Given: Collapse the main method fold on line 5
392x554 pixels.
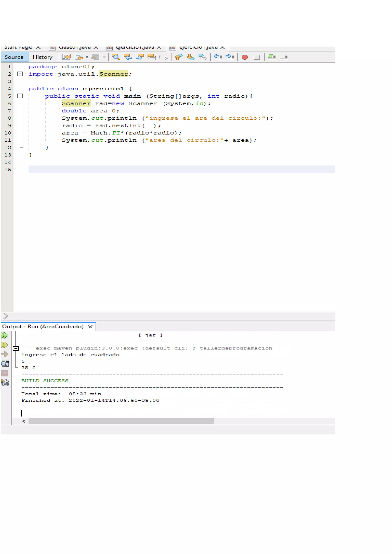Looking at the screenshot, I should pyautogui.click(x=20, y=96).
